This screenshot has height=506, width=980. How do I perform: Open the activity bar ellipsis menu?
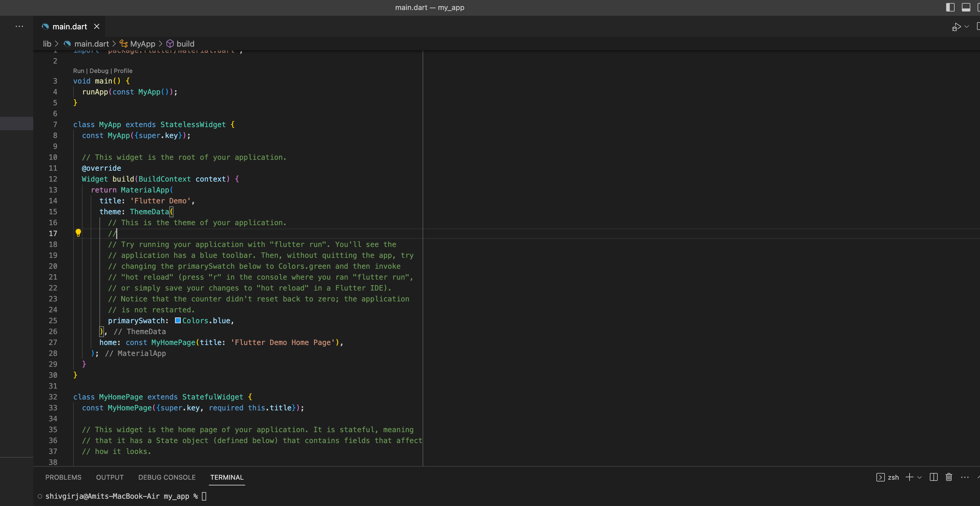[19, 26]
